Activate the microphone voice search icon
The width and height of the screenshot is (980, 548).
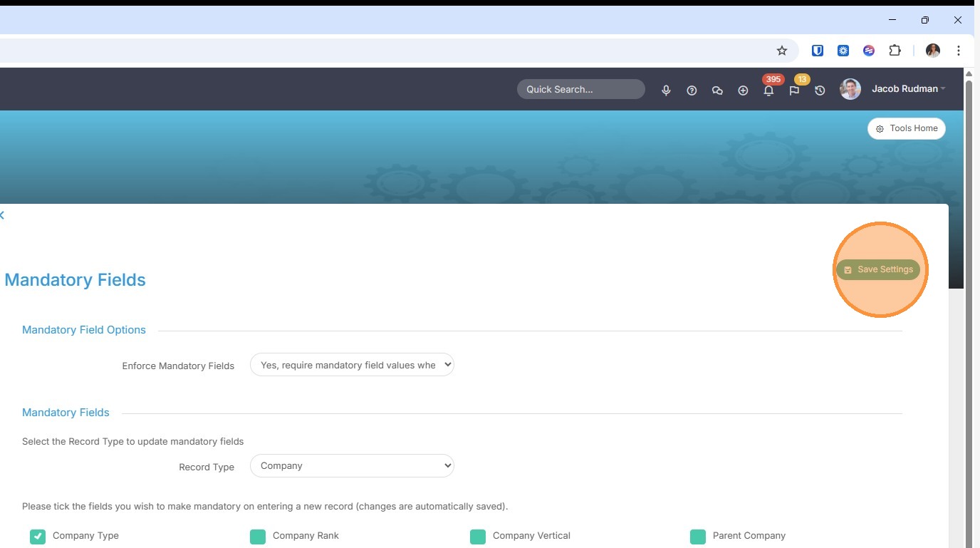pyautogui.click(x=666, y=91)
